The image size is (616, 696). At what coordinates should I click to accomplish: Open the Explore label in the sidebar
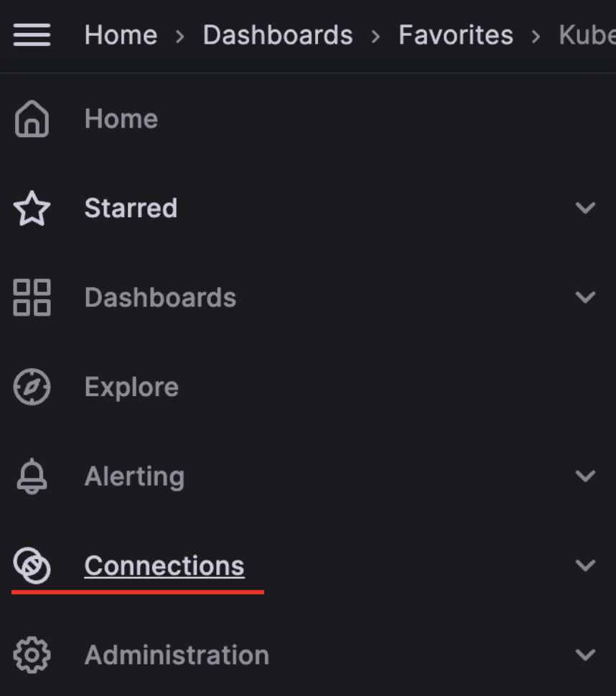[131, 387]
